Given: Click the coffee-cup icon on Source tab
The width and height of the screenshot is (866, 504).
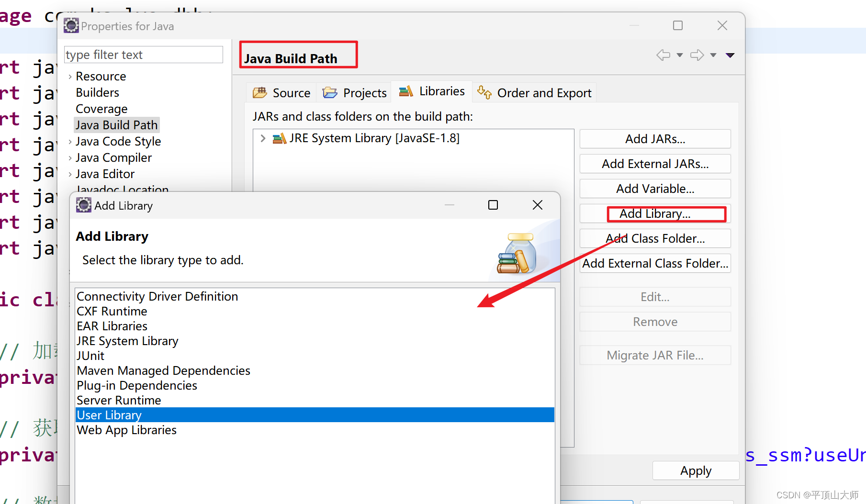Looking at the screenshot, I should point(260,92).
